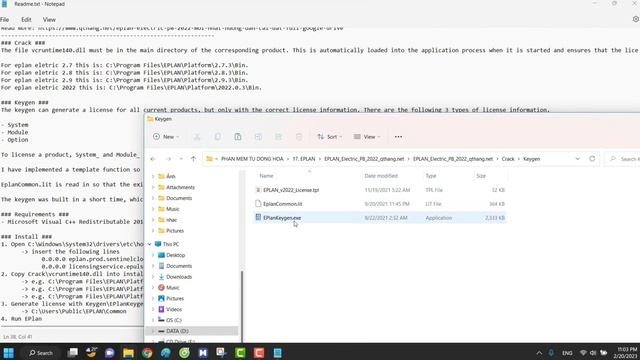Image resolution: width=640 pixels, height=360 pixels.
Task: Open Downloads under This PC
Action: [x=179, y=277]
